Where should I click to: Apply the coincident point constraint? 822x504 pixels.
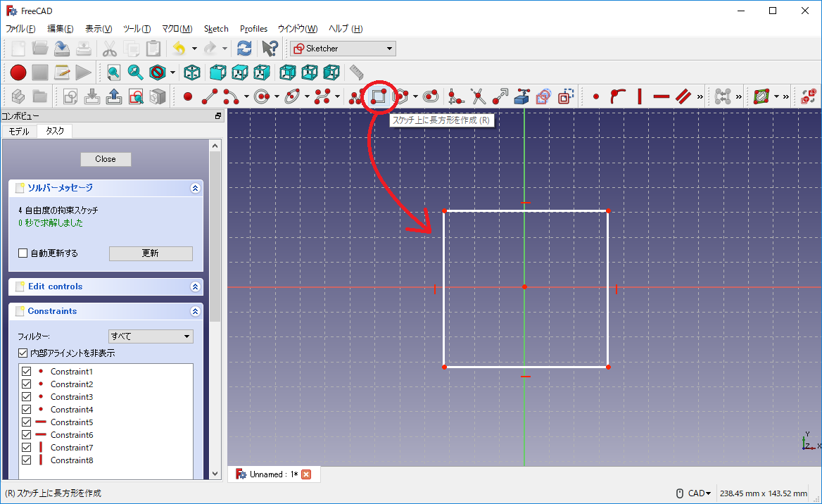point(596,96)
